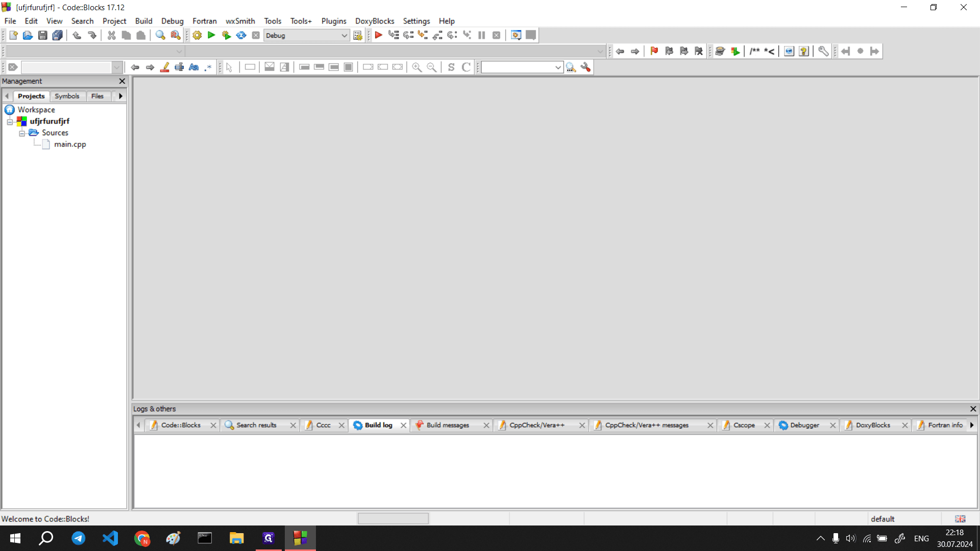
Task: Build the project with the gear icon
Action: tap(197, 35)
